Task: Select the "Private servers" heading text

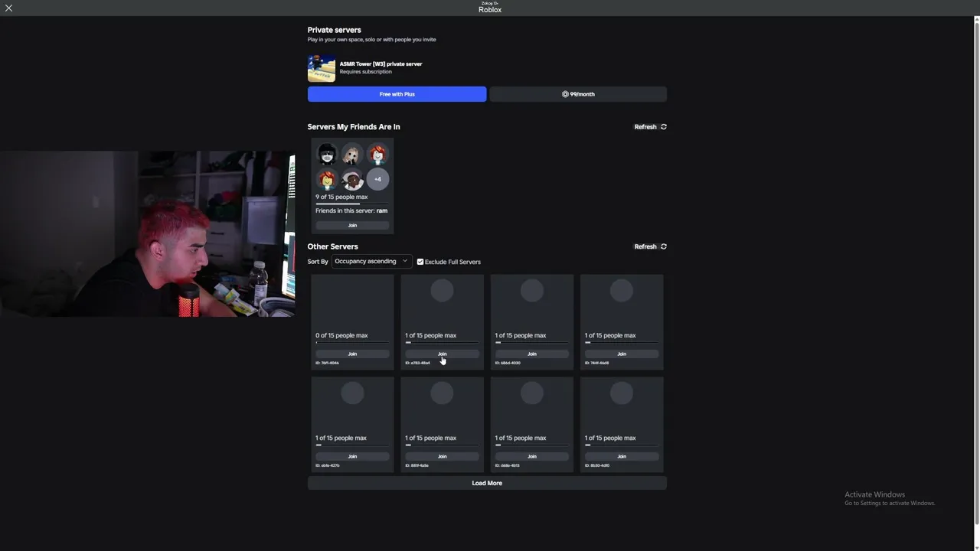Action: pos(335,30)
